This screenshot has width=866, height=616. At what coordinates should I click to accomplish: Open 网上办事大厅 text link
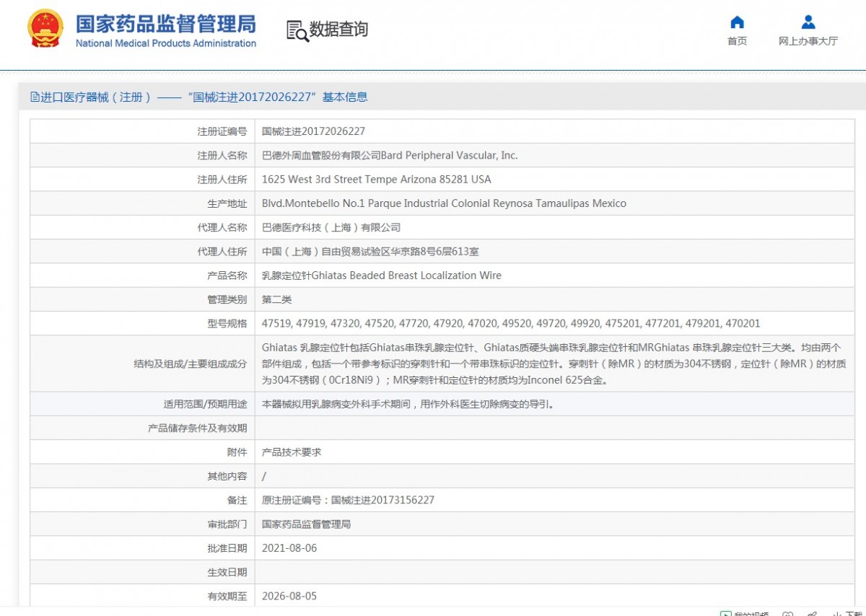pyautogui.click(x=808, y=41)
